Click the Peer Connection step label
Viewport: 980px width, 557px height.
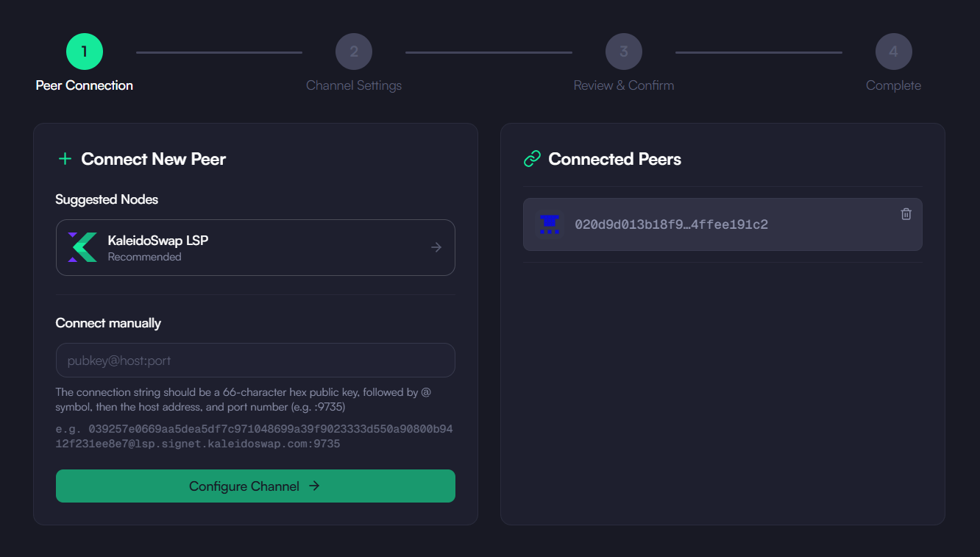tap(85, 85)
